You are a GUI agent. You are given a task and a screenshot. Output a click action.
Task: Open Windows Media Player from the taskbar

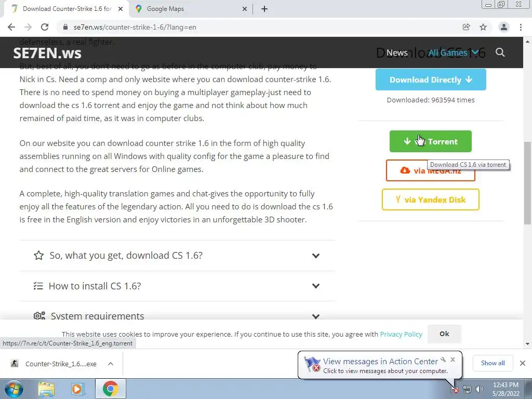pyautogui.click(x=77, y=389)
